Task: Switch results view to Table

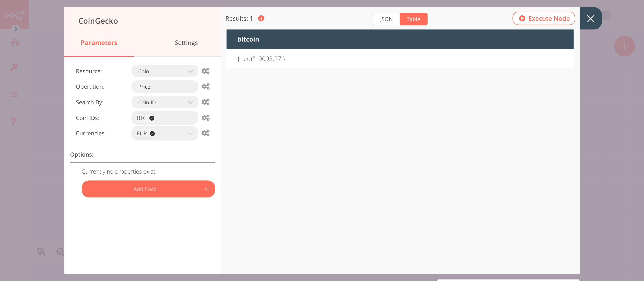Action: pyautogui.click(x=413, y=19)
